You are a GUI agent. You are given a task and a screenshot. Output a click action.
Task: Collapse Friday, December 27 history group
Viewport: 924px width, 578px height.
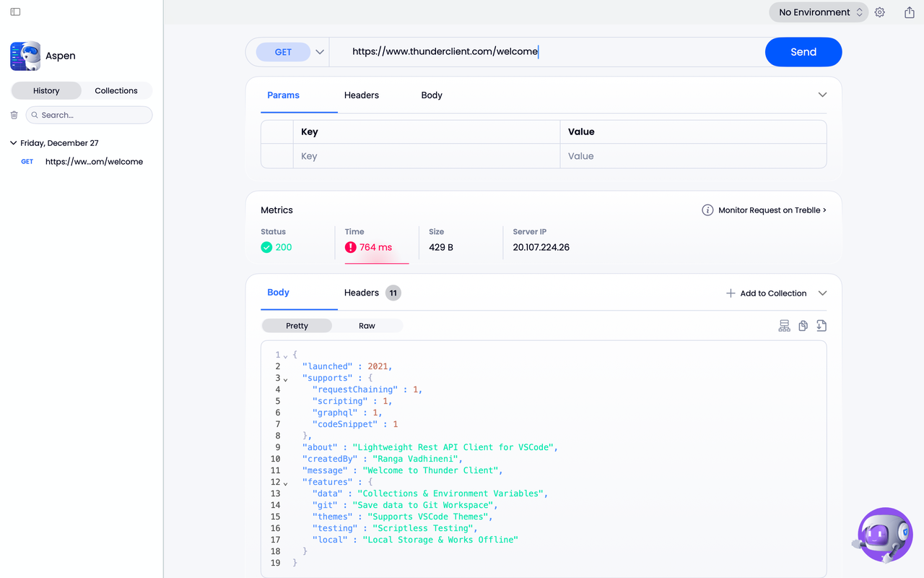(14, 143)
